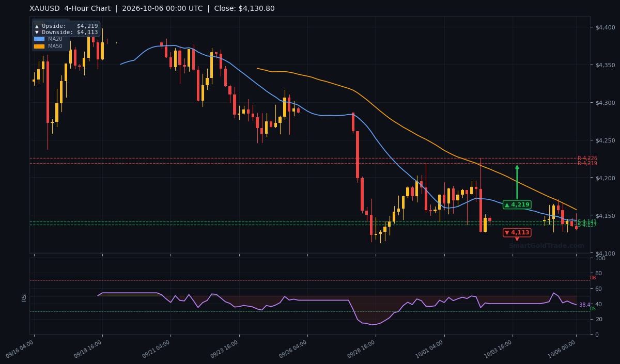The image size is (620, 364).
Task: Click the 09/16 04:00 time axis label
Action: 19,350
